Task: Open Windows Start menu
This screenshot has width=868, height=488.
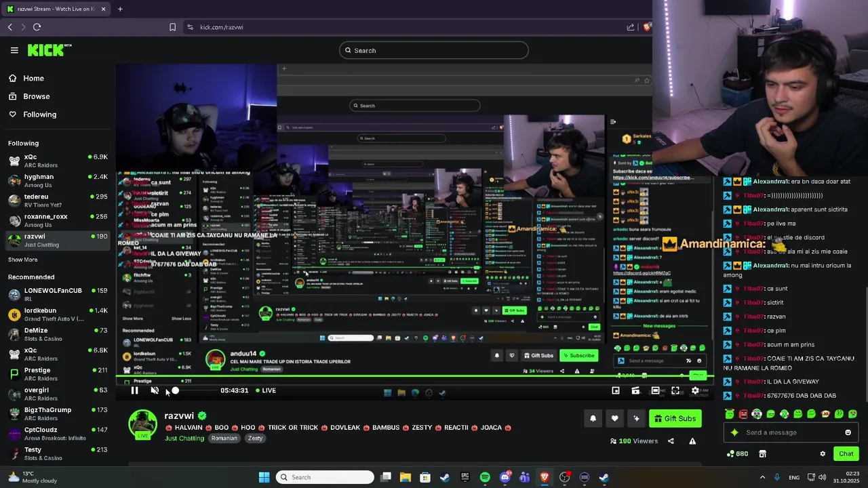Action: click(x=264, y=477)
